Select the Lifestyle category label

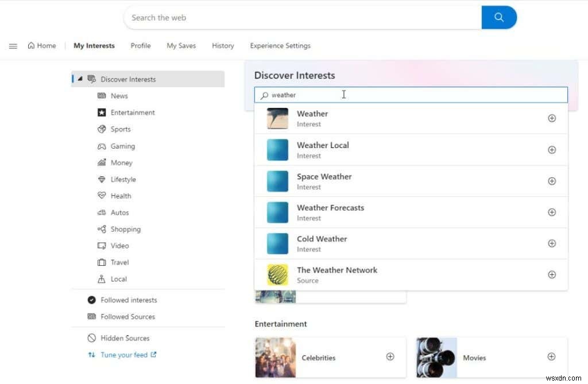[x=123, y=179]
